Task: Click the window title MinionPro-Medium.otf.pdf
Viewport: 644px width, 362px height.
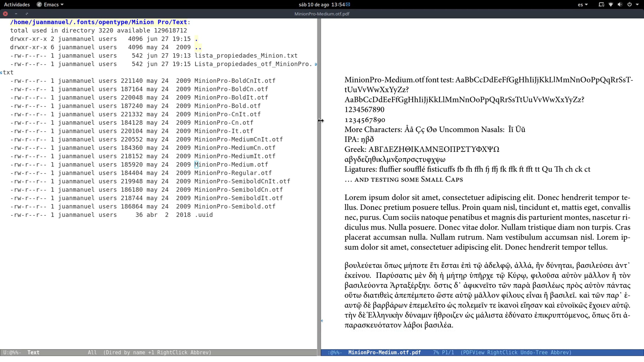Action: point(322,14)
